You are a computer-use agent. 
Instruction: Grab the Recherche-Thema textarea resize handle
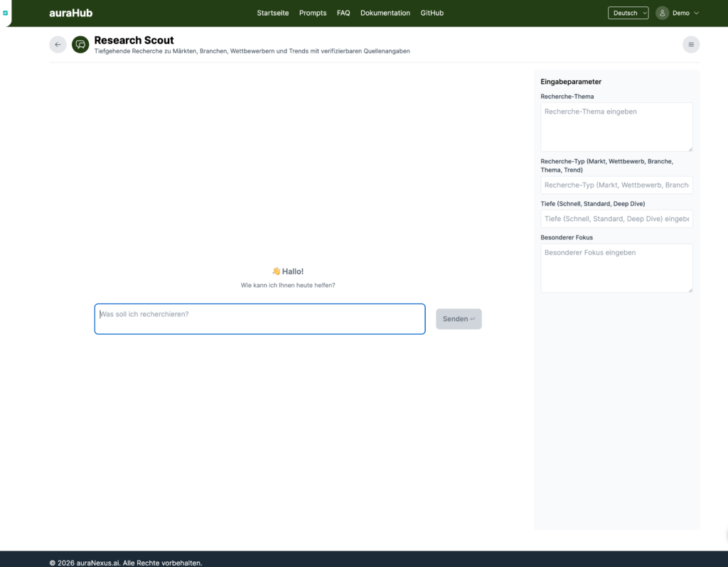click(690, 148)
